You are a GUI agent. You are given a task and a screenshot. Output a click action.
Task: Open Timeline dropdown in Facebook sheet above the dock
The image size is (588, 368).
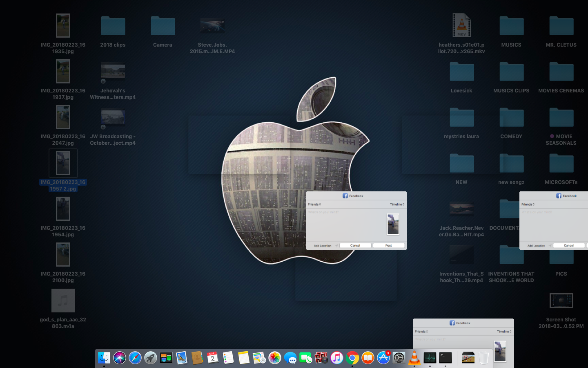coord(504,331)
